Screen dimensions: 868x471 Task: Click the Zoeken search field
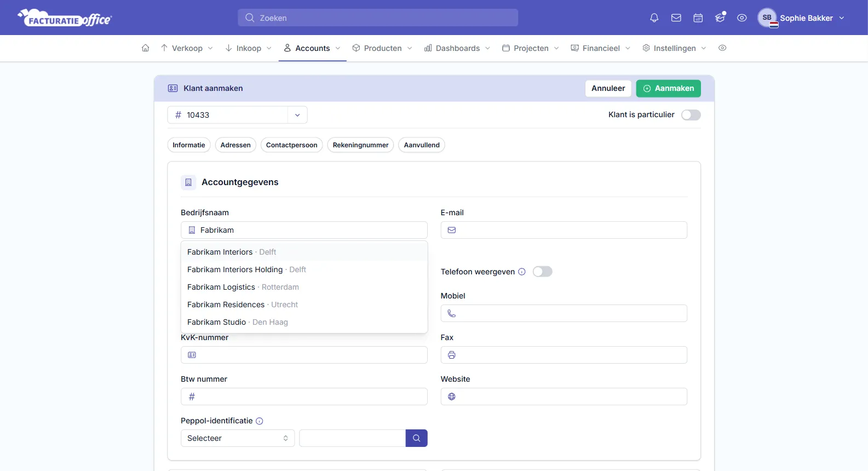pos(378,18)
